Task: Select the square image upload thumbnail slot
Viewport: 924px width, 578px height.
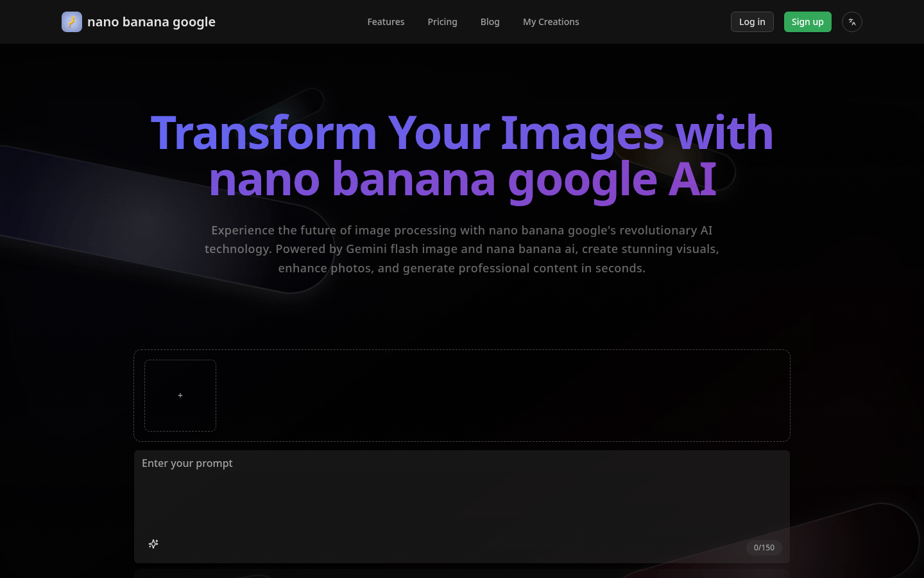Action: pyautogui.click(x=180, y=396)
